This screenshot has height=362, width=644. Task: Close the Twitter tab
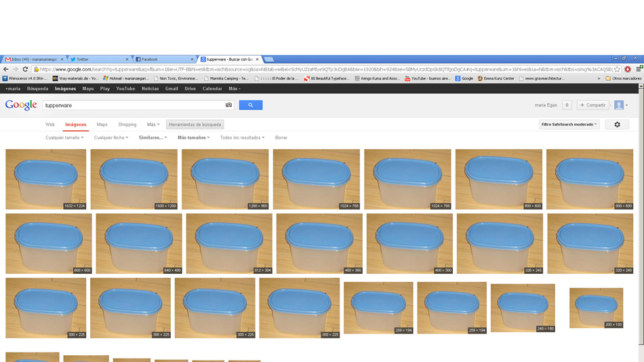pos(127,60)
